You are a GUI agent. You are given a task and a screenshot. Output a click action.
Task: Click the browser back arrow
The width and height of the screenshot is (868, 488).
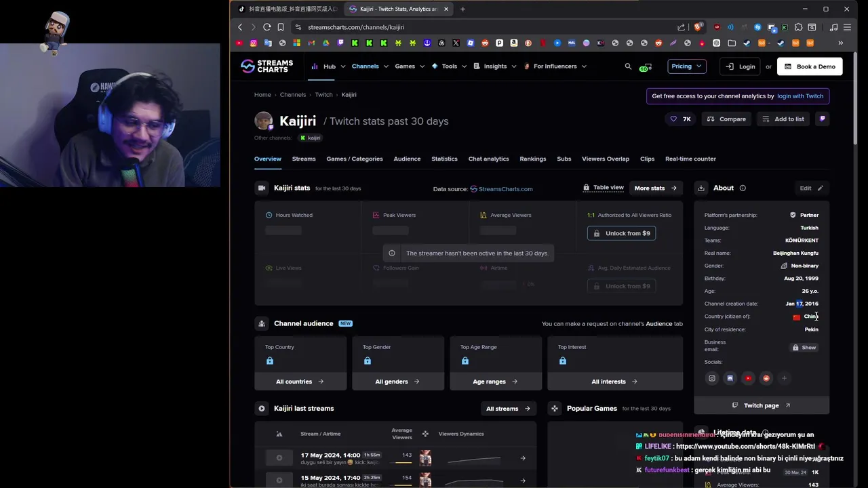[x=240, y=27]
